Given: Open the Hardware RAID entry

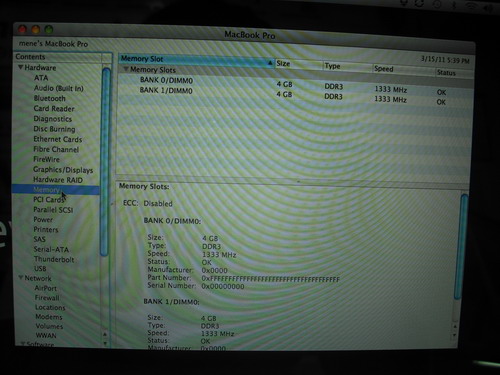Looking at the screenshot, I should click(58, 180).
